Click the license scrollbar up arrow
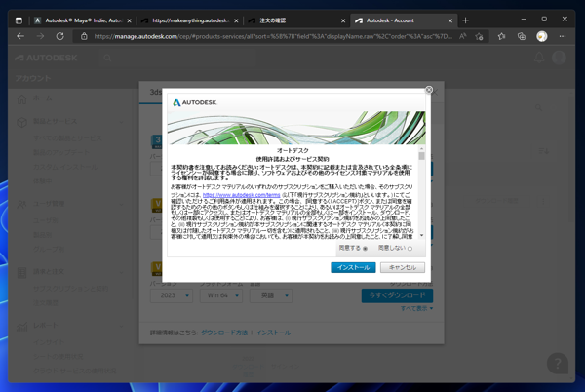This screenshot has width=585, height=392. click(x=421, y=148)
